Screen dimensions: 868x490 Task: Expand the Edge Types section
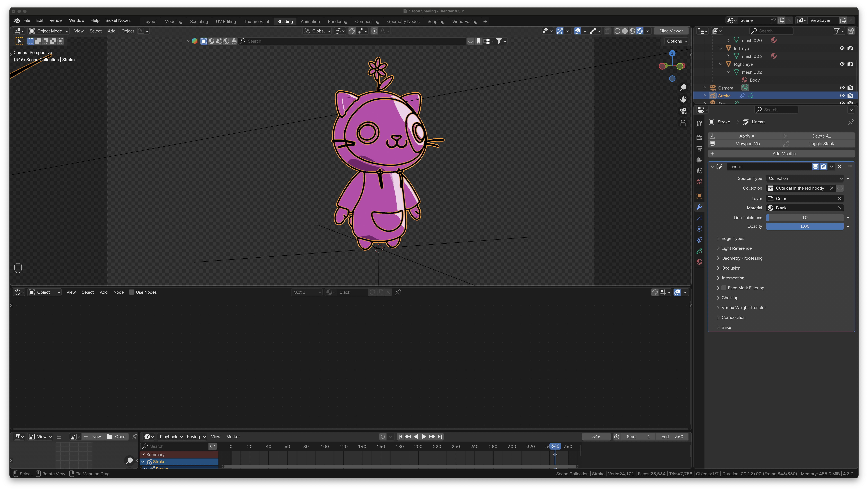[x=733, y=238]
